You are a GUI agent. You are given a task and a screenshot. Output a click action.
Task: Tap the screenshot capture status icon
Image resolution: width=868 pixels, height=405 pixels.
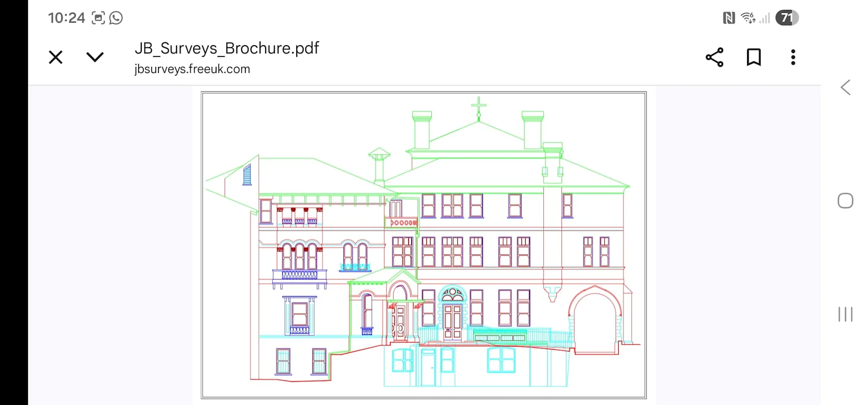click(98, 18)
